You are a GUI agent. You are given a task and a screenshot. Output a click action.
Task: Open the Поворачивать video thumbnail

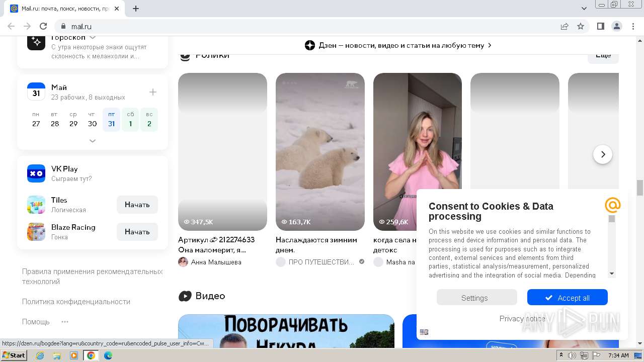pyautogui.click(x=286, y=331)
